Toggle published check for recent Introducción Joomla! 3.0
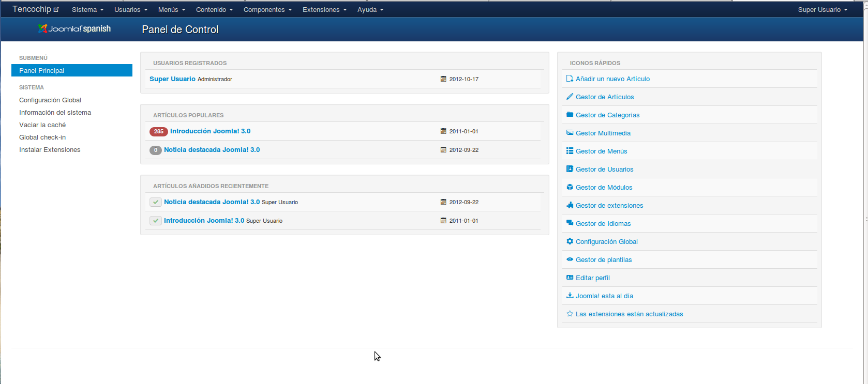Image resolution: width=868 pixels, height=384 pixels. pyautogui.click(x=155, y=221)
